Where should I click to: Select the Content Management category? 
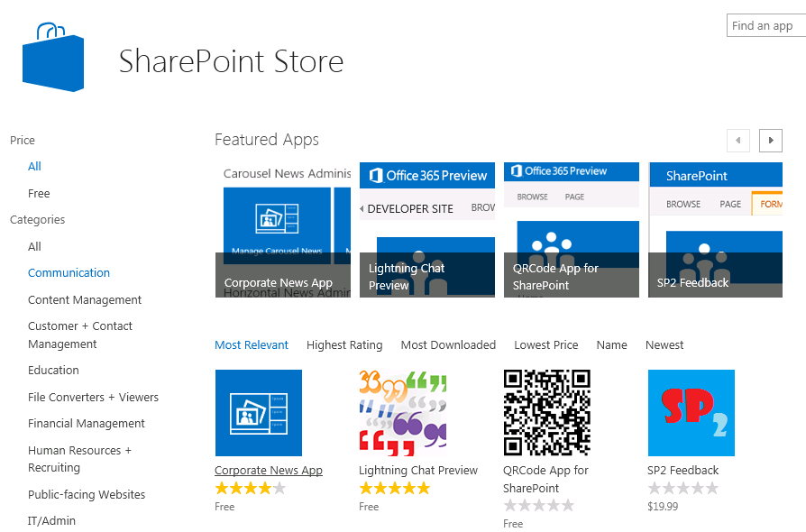pos(85,299)
